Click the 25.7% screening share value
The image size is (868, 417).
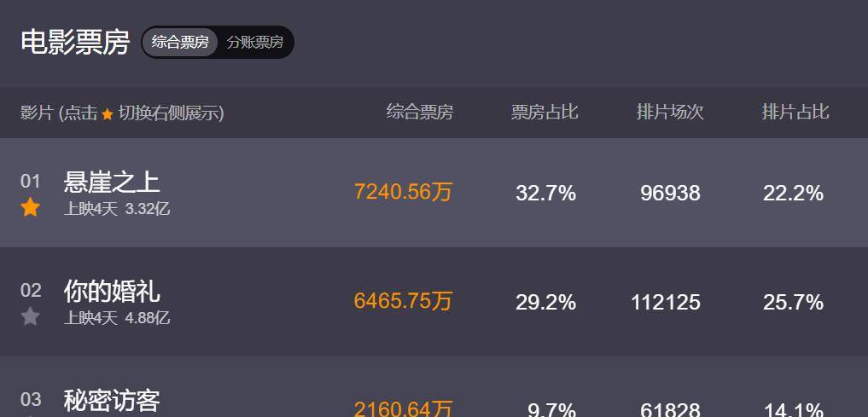point(793,303)
